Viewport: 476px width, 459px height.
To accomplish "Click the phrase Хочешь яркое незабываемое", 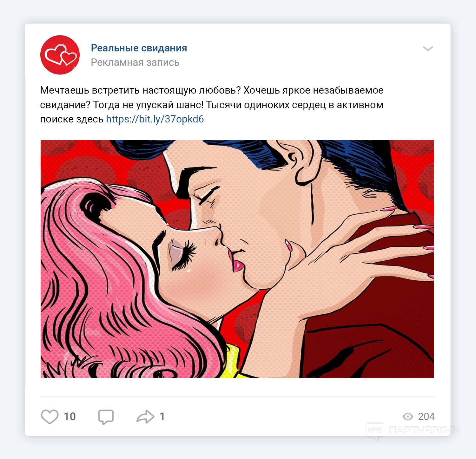I will 314,90.
